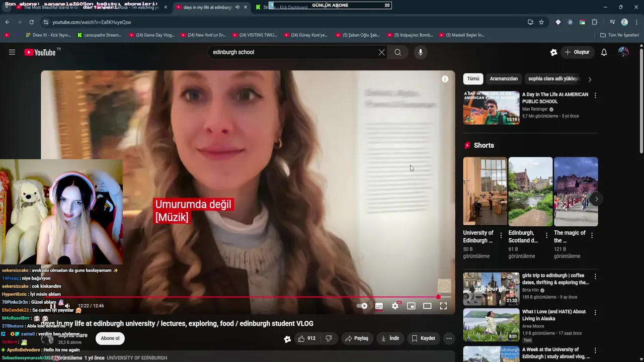
Task: Pause the video playback
Action: pos(53,306)
